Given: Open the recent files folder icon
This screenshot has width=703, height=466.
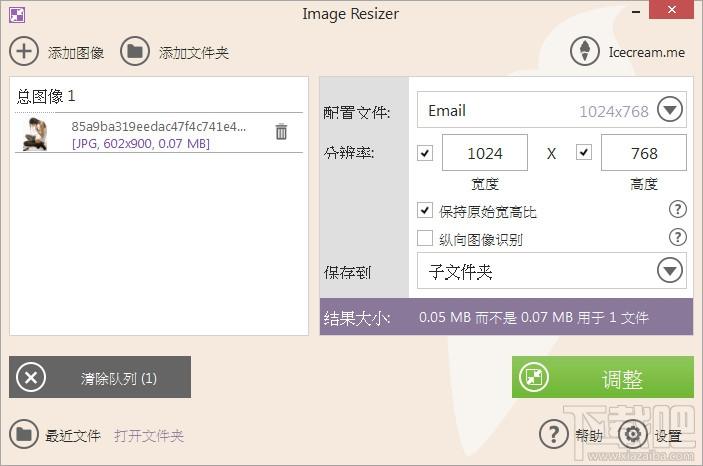Looking at the screenshot, I should click(x=24, y=434).
